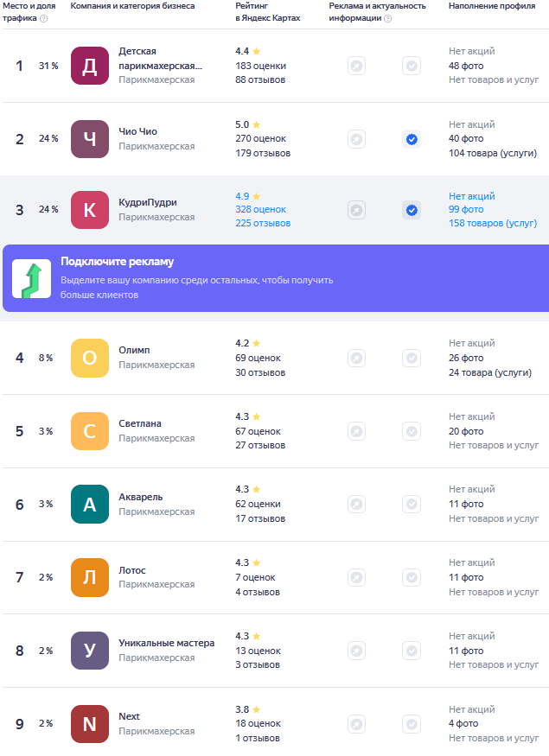Screen dimensions: 549x756
Task: Select the Лотос company avatar
Action: click(90, 577)
